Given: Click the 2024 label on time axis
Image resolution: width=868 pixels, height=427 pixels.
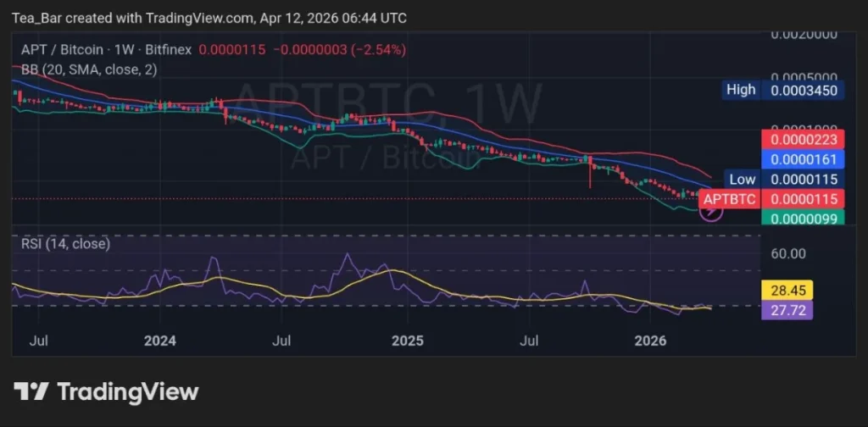Looking at the screenshot, I should tap(160, 341).
